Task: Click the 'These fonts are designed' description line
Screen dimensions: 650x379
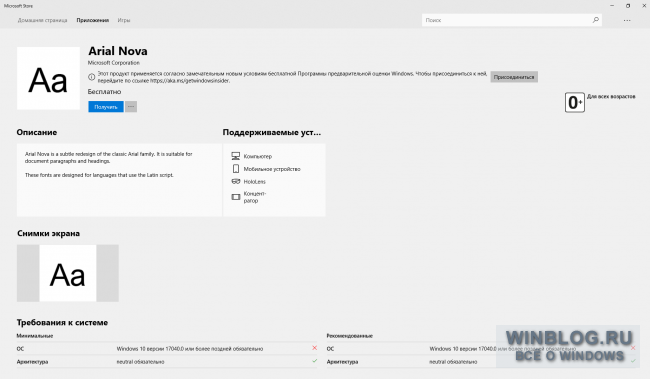Action: tap(99, 175)
